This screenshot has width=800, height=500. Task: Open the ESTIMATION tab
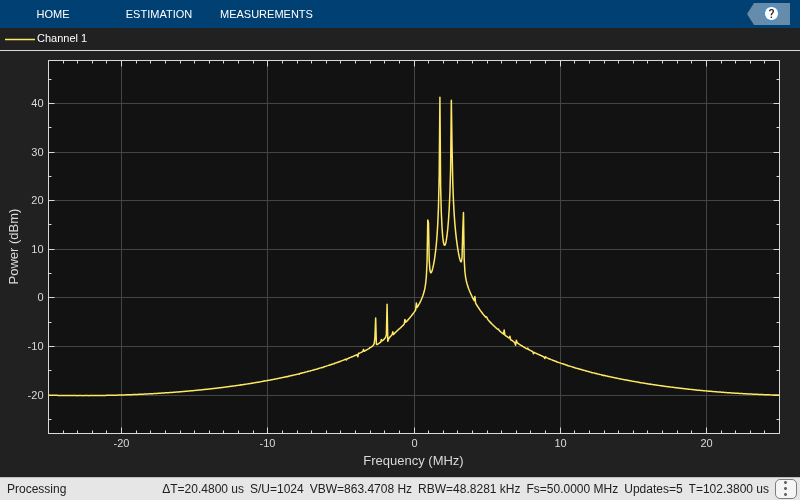pyautogui.click(x=159, y=14)
